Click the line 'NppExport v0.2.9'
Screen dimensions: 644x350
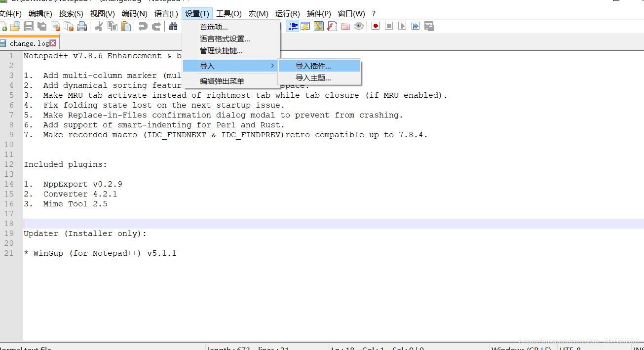(x=73, y=184)
